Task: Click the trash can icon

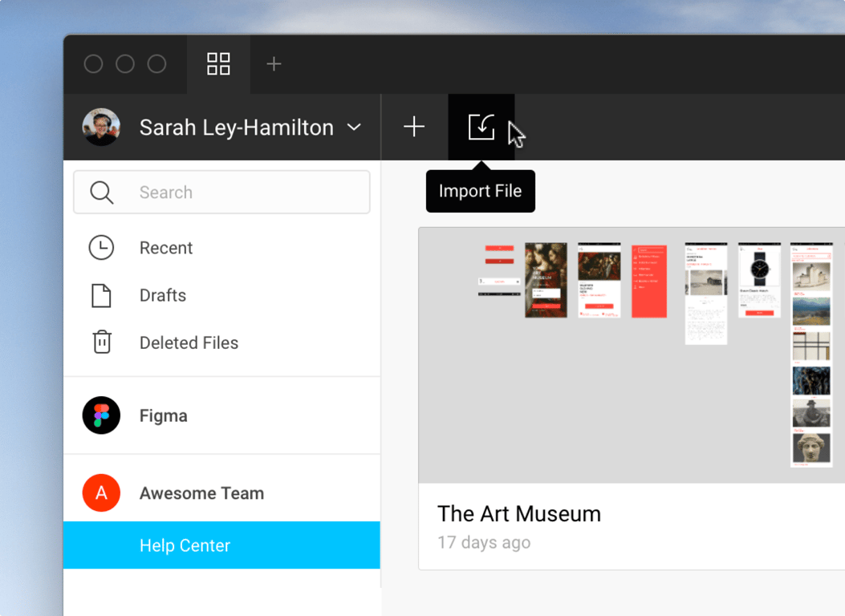Action: 101,342
